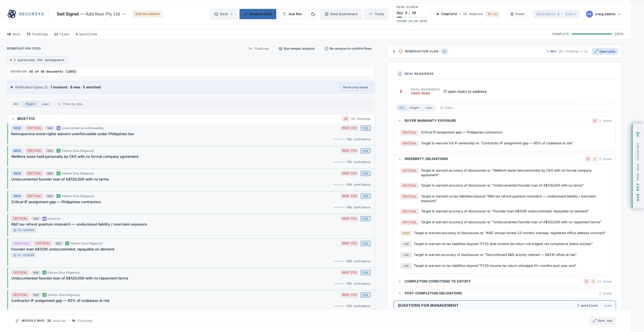Click FIX for Contractor IP assignment gap
The image size is (644, 332).
click(365, 295)
